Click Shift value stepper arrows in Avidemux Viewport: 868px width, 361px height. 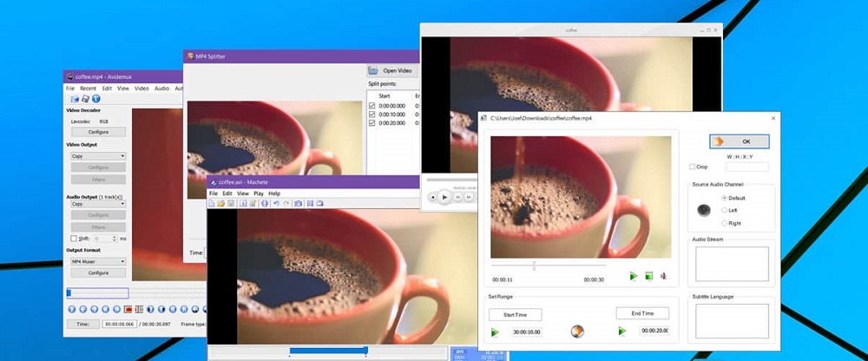click(x=114, y=239)
